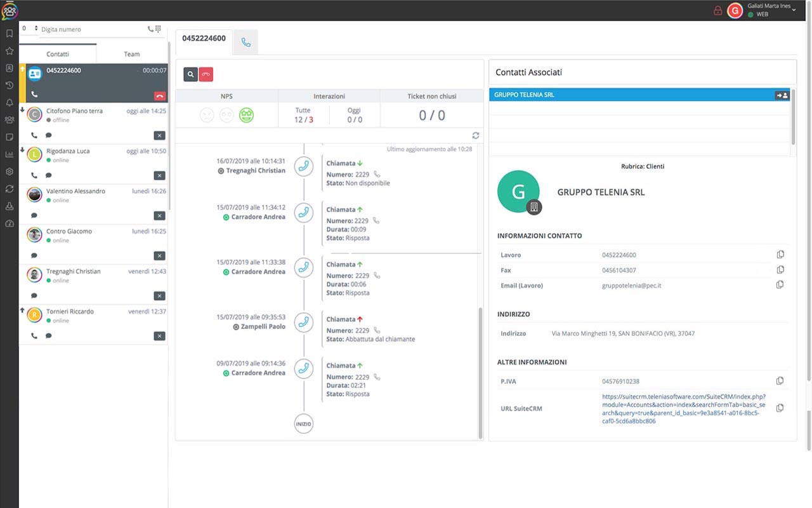Viewport: 812px width, 508px height.
Task: Click the download icon in sidebar
Action: pyautogui.click(x=10, y=206)
